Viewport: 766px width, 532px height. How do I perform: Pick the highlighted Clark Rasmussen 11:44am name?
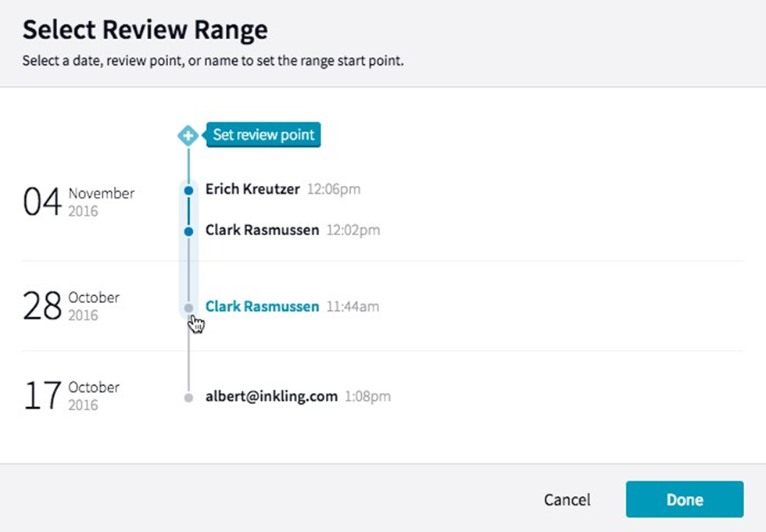pos(262,307)
